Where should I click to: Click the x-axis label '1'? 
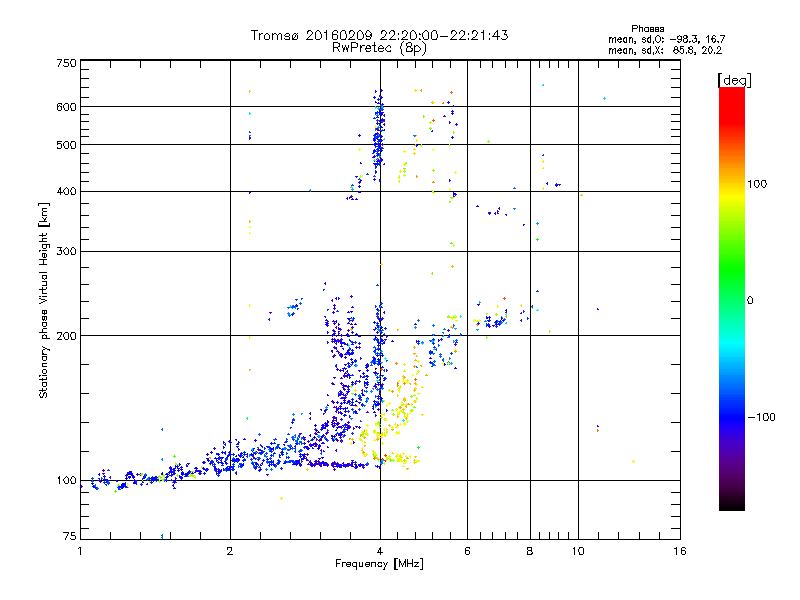80,551
